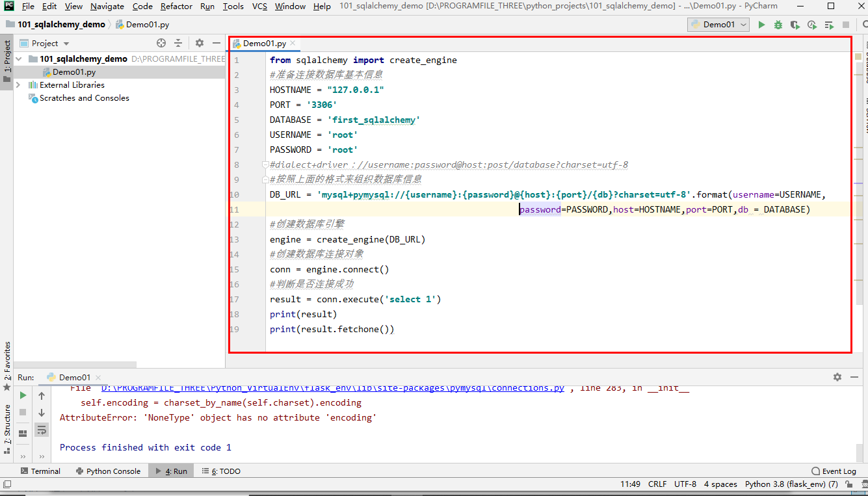Jump up the stack trace arrow
Image resolution: width=868 pixels, height=496 pixels.
pos(42,395)
